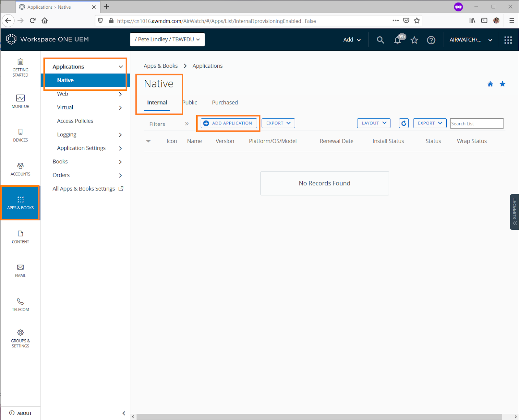Image resolution: width=519 pixels, height=420 pixels.
Task: Click the About info link
Action: pos(20,413)
